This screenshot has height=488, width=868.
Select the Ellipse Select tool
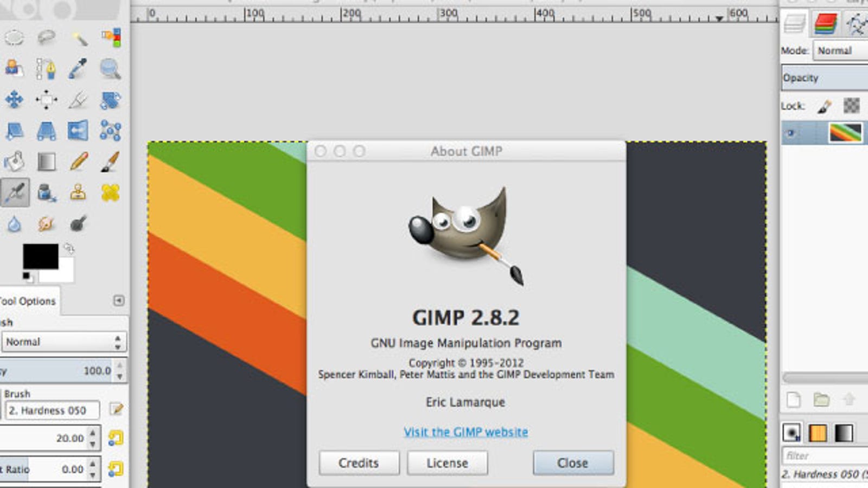click(x=14, y=37)
